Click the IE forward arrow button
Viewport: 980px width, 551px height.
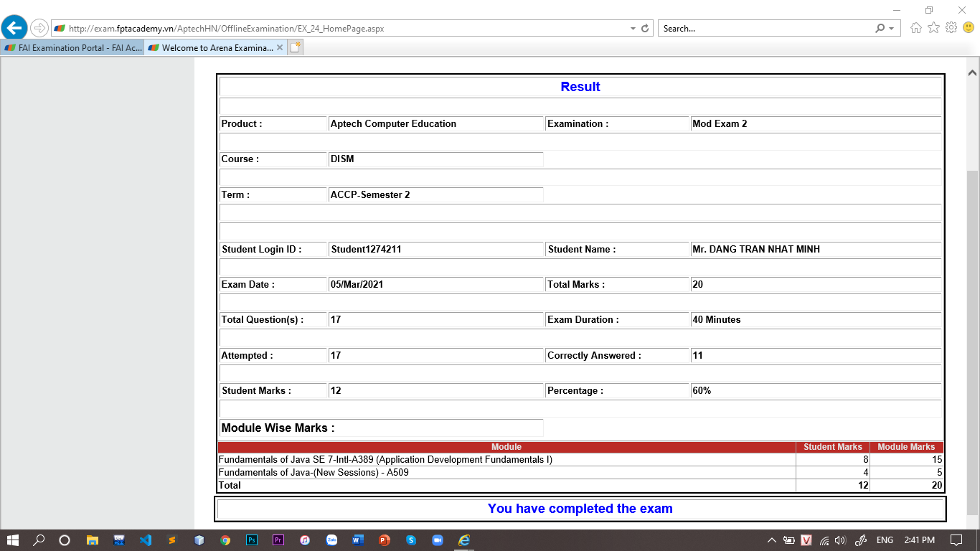(39, 29)
